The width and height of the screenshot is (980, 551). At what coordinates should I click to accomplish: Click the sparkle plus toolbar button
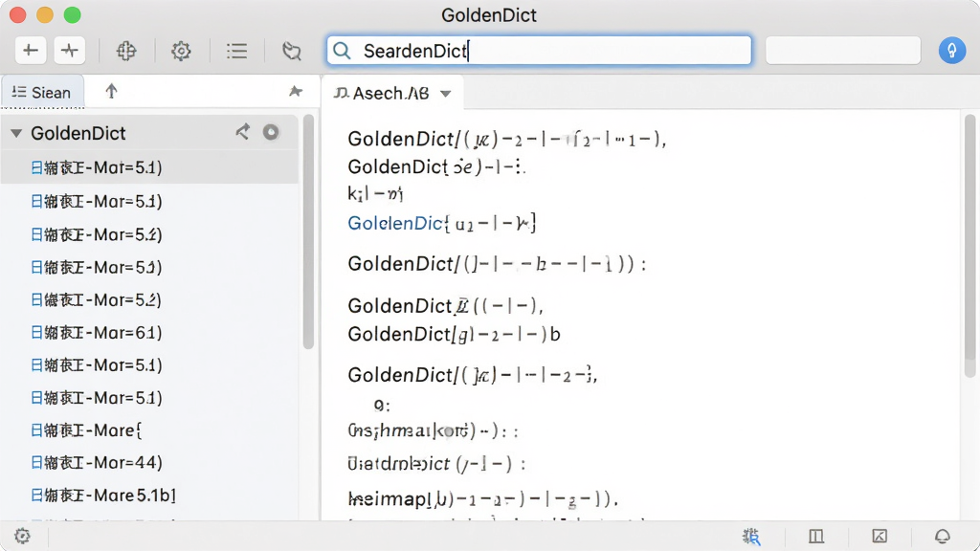coord(69,50)
